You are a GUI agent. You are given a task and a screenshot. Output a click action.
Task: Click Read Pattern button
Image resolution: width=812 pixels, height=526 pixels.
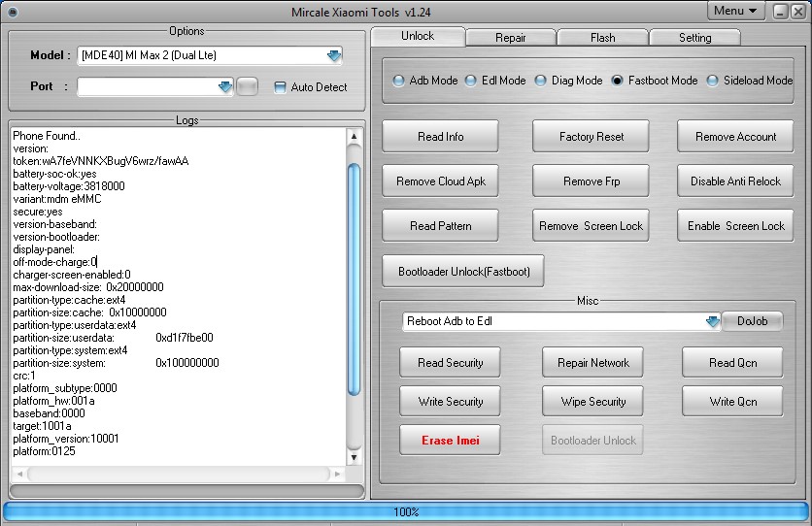click(440, 226)
